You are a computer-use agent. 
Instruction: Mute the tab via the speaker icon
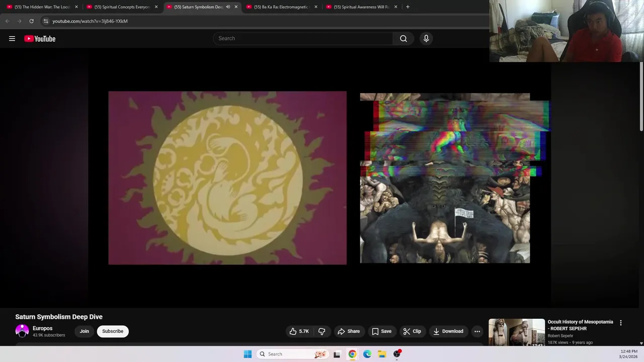click(228, 7)
